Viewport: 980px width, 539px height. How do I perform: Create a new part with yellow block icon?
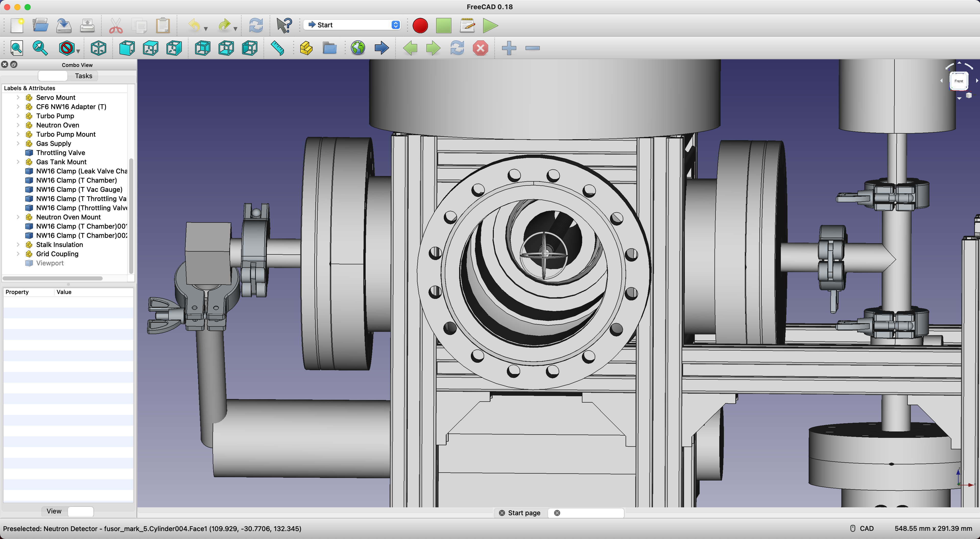[x=306, y=48]
